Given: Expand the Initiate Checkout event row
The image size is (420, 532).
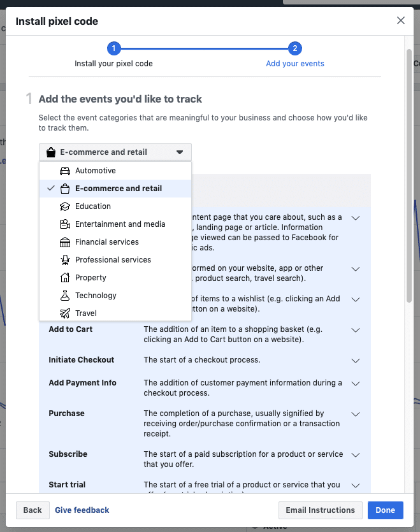Looking at the screenshot, I should [x=356, y=361].
